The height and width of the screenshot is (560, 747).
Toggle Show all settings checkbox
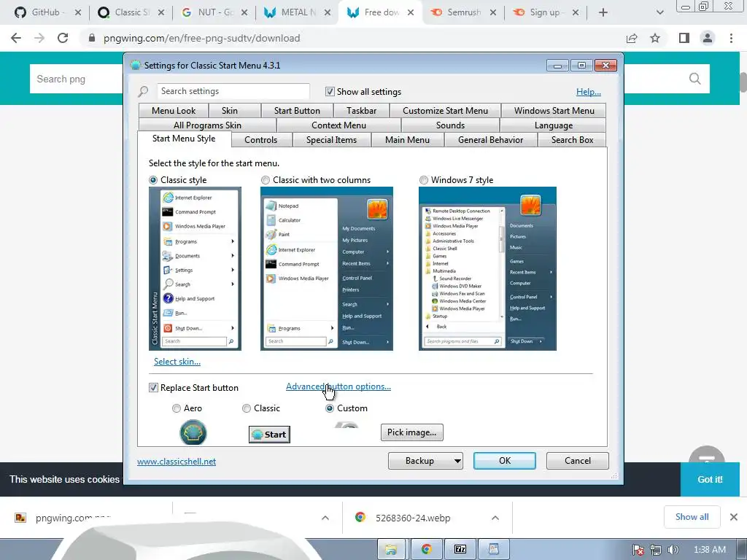point(330,91)
